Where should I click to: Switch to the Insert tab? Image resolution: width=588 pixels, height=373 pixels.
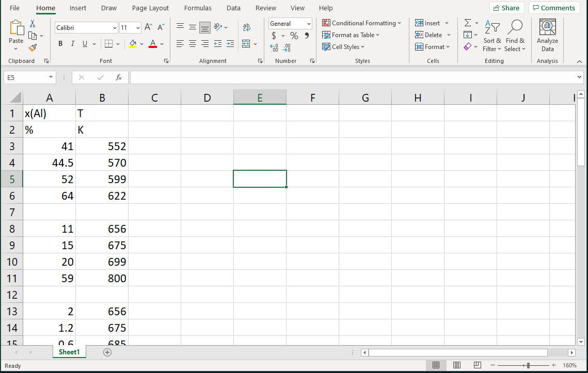click(x=78, y=8)
